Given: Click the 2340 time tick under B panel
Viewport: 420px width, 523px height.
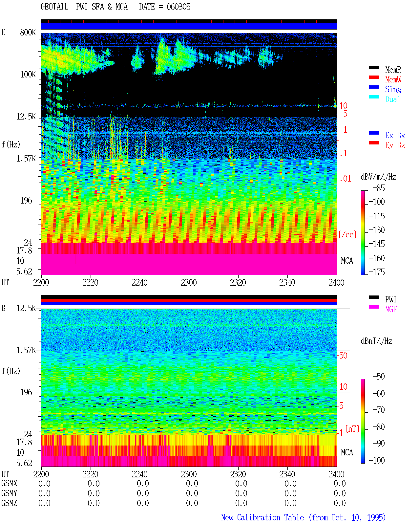Looking at the screenshot, I should click(287, 474).
